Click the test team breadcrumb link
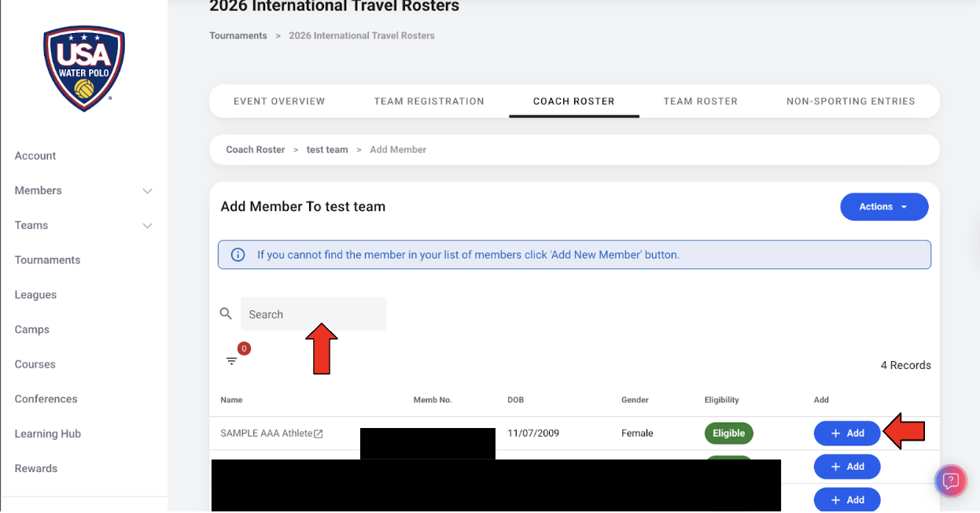This screenshot has height=513, width=980. 327,149
